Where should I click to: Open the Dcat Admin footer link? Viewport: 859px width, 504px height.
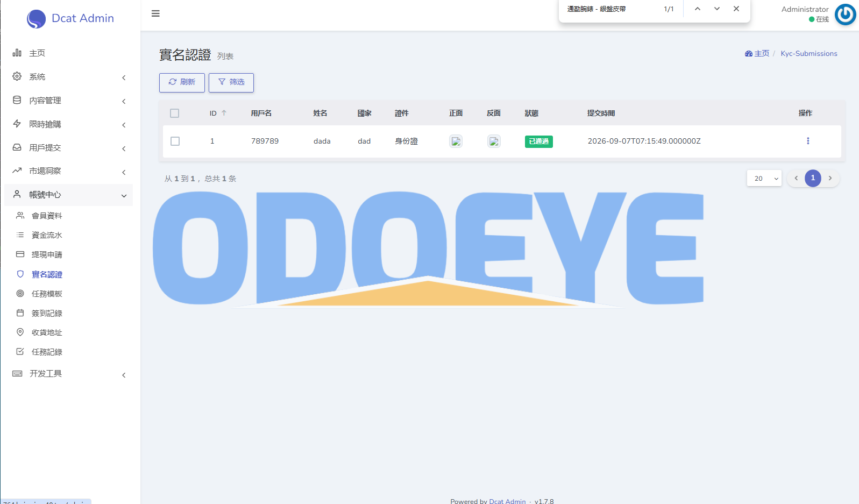[507, 501]
